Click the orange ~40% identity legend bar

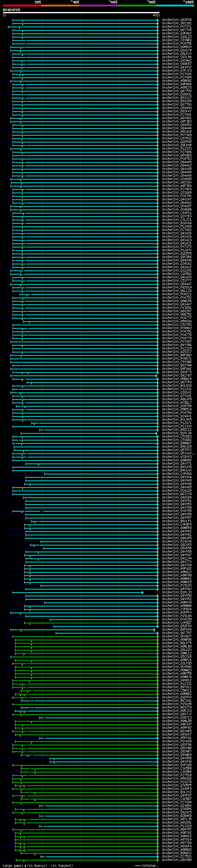pos(61,6)
